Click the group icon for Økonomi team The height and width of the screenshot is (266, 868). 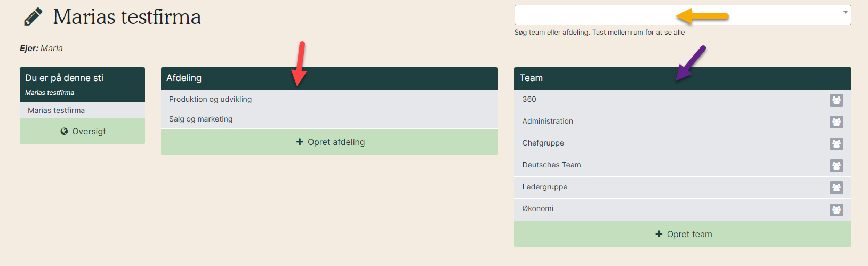(836, 209)
